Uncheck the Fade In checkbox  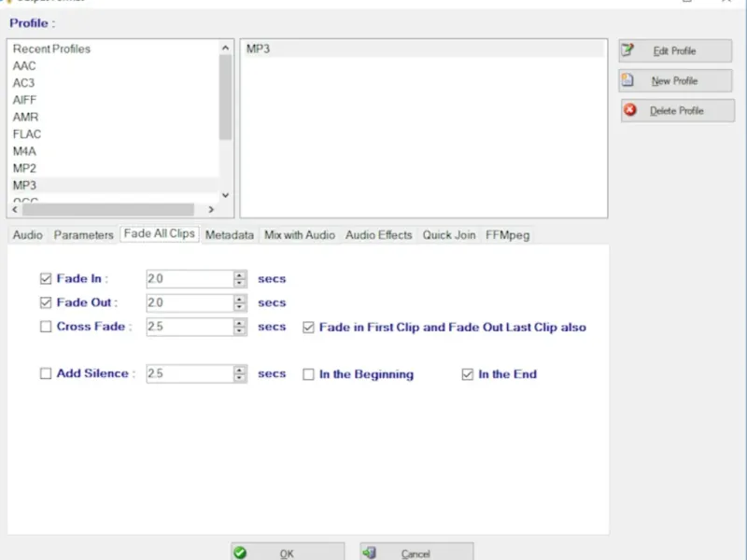pyautogui.click(x=46, y=278)
